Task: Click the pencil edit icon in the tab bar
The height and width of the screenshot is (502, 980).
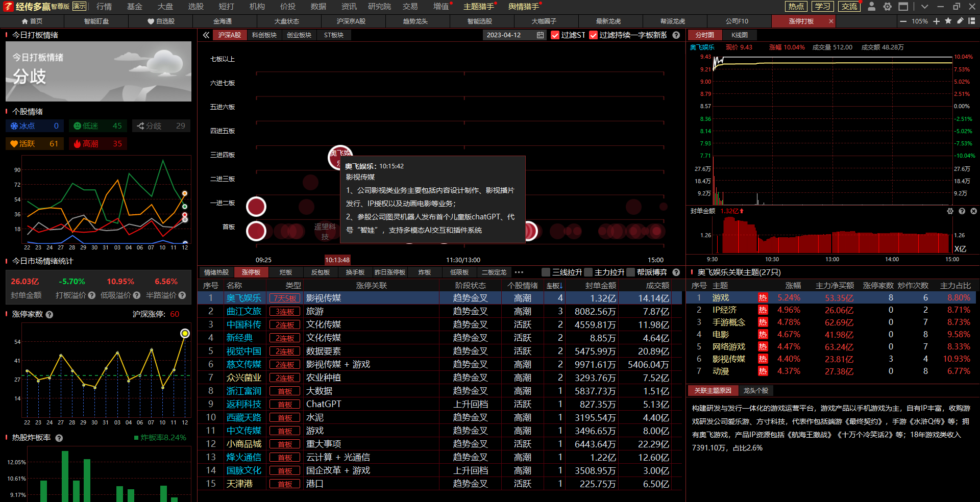Action: [x=960, y=21]
